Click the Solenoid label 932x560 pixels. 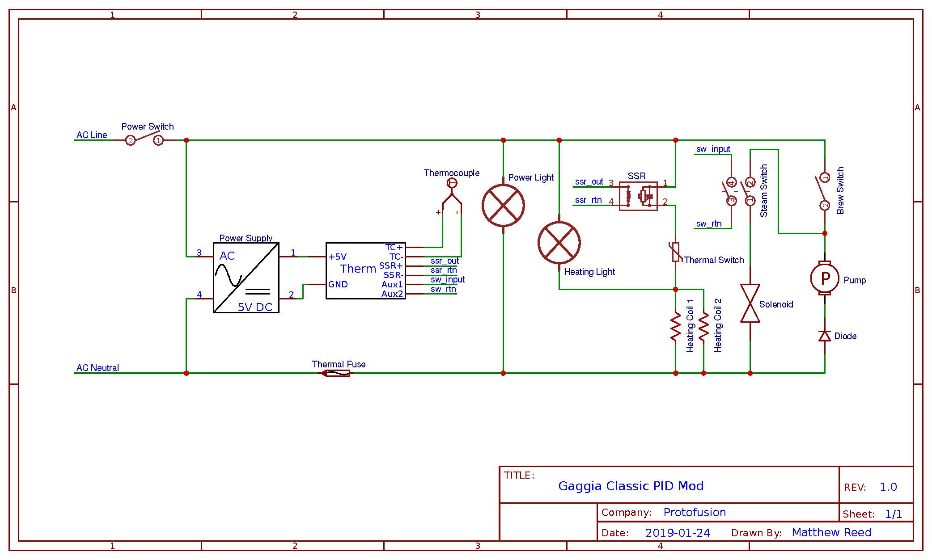point(776,304)
